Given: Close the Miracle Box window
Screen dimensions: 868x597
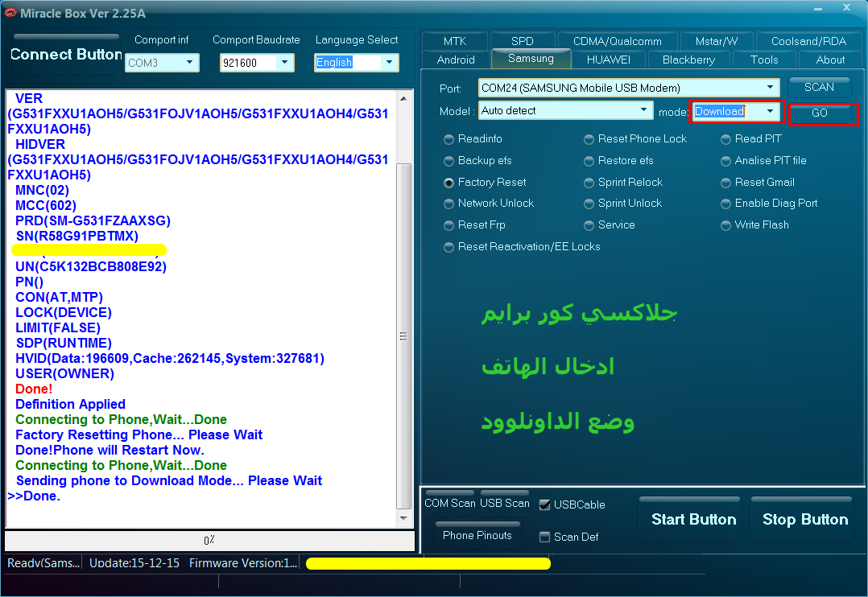Looking at the screenshot, I should 846,7.
